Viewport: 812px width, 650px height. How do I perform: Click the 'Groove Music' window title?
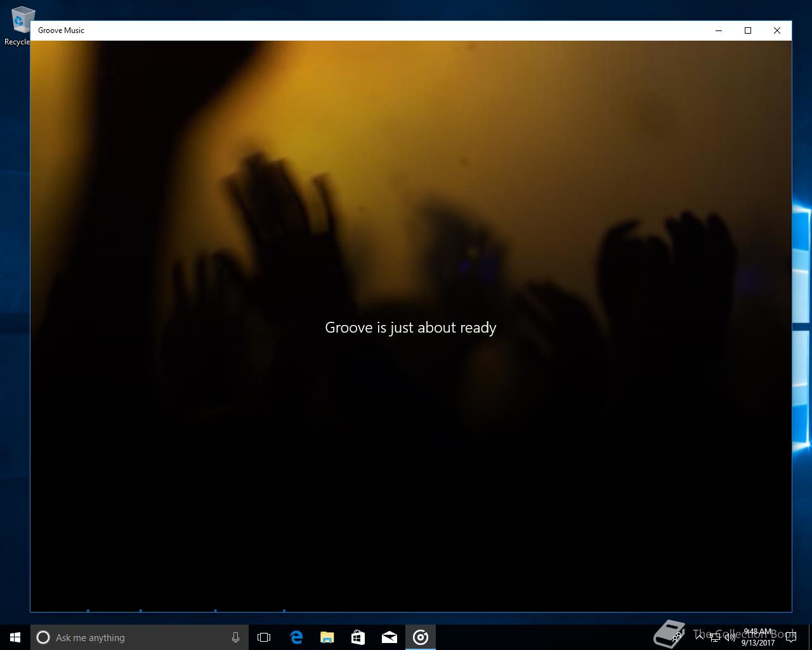click(61, 30)
